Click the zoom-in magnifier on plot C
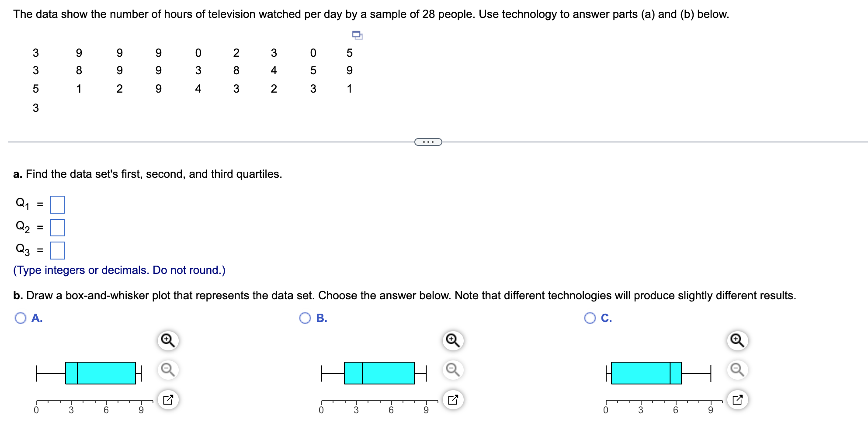The width and height of the screenshot is (868, 436). pos(738,341)
